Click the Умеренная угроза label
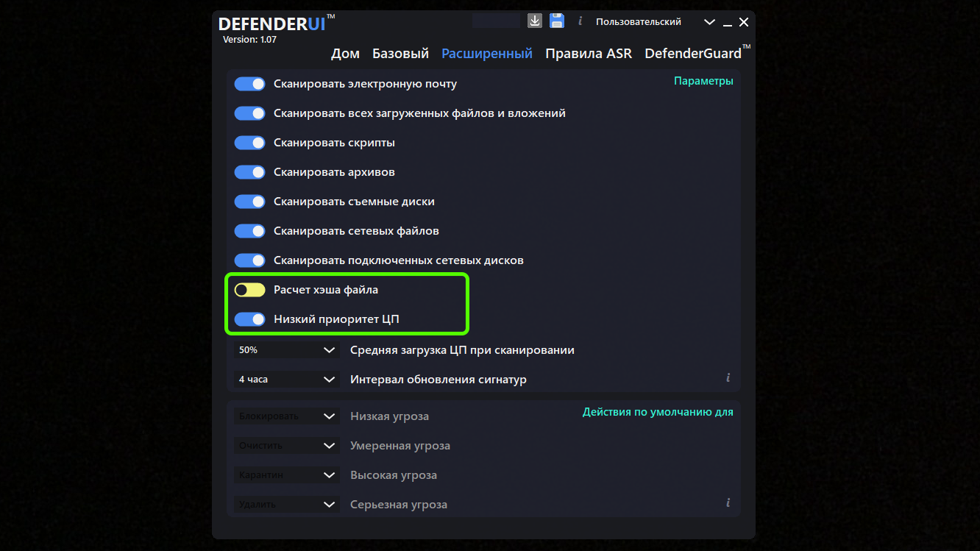 click(x=400, y=446)
